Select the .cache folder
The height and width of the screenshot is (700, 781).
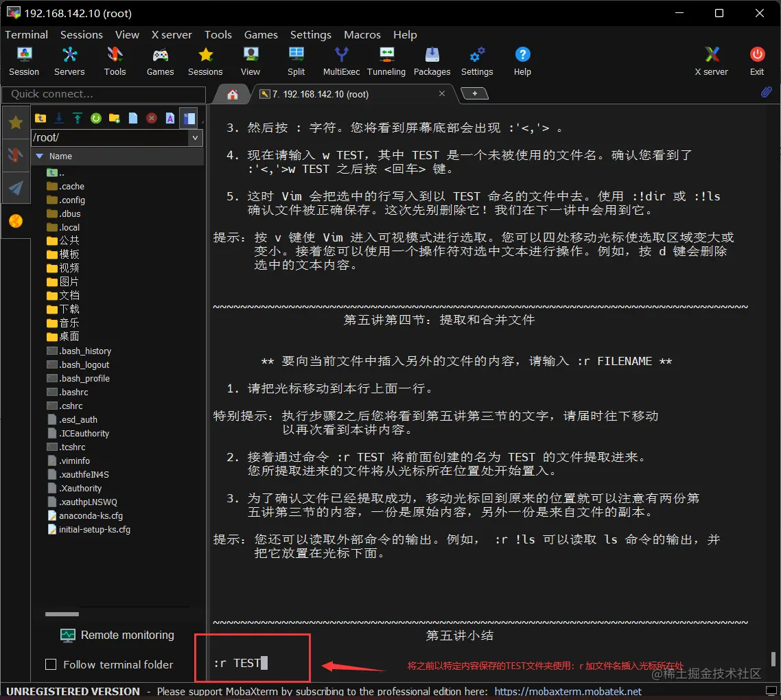point(66,187)
